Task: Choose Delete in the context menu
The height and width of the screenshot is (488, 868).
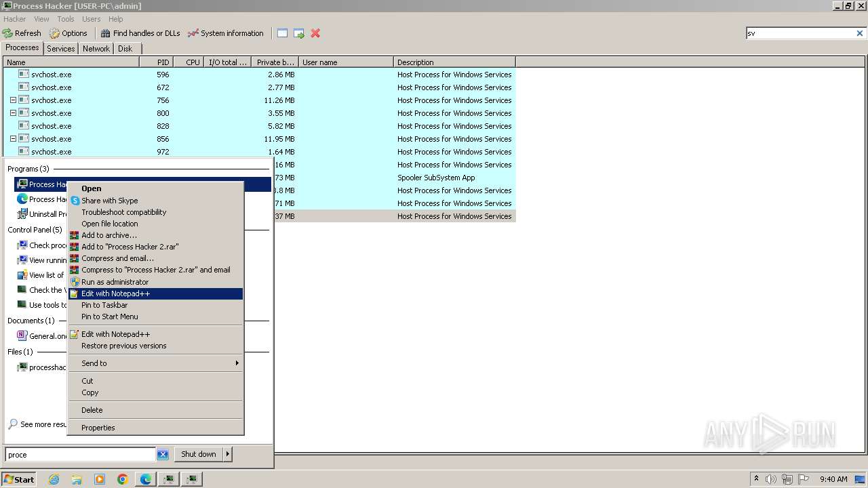Action: (155, 410)
